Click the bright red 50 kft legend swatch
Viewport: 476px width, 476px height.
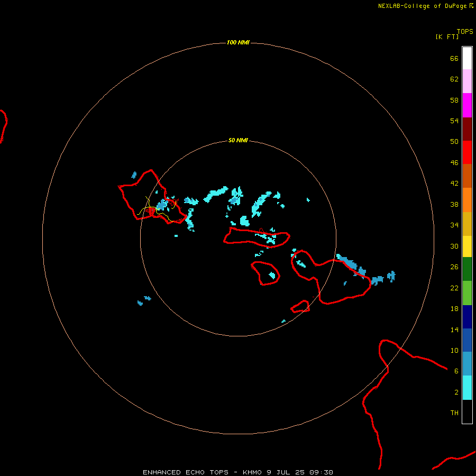click(x=467, y=152)
